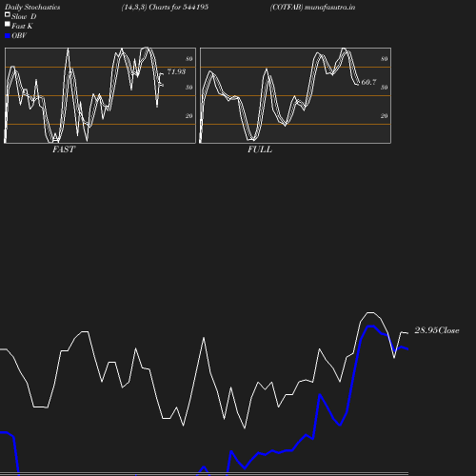
Task: Click the 50 level label in FULL chart
Action: [385, 88]
